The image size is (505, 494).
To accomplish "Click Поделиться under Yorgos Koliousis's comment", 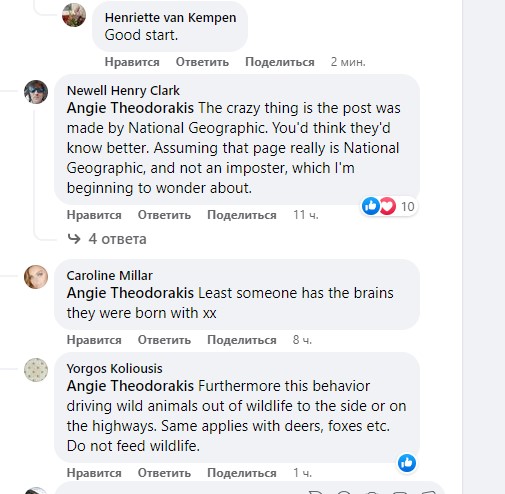I will point(242,473).
